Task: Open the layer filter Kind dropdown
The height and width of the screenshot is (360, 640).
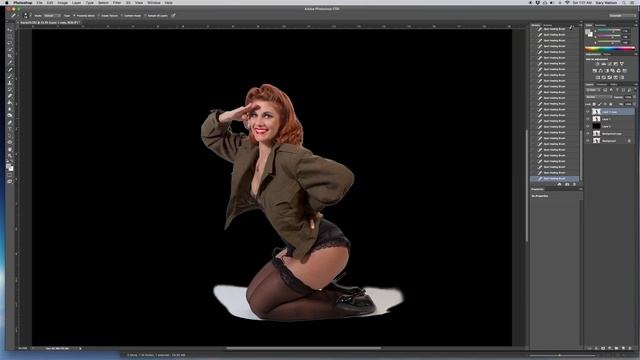Action: (x=592, y=90)
